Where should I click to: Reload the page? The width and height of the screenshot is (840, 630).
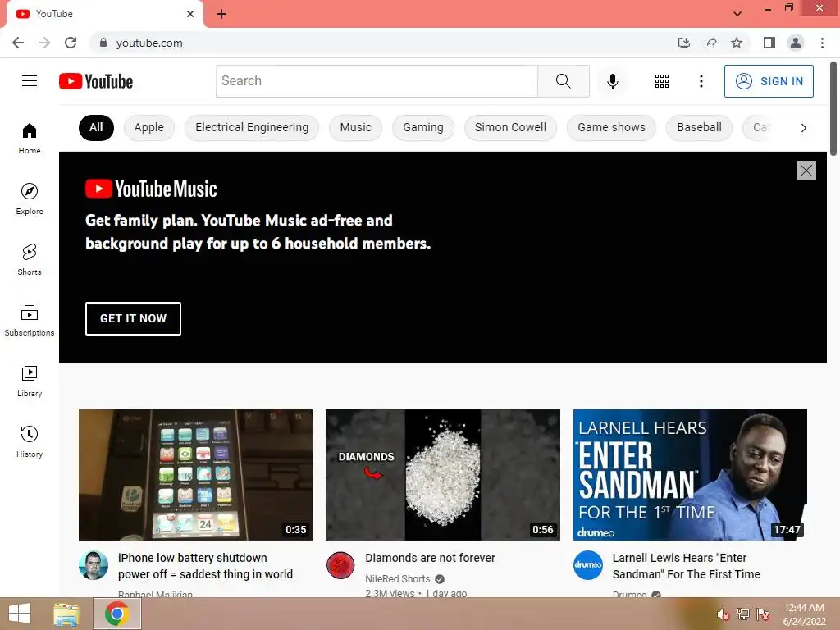point(71,43)
